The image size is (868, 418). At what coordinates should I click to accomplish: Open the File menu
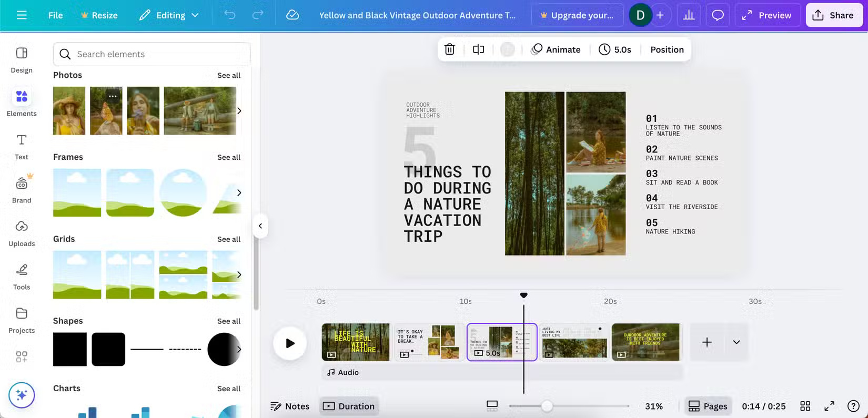[x=55, y=15]
